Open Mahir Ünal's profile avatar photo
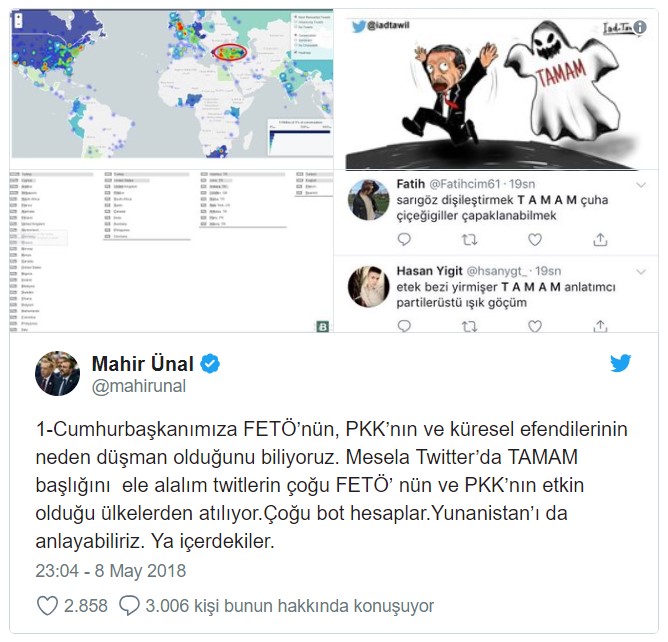Viewport: 668px width, 642px height. pyautogui.click(x=58, y=374)
